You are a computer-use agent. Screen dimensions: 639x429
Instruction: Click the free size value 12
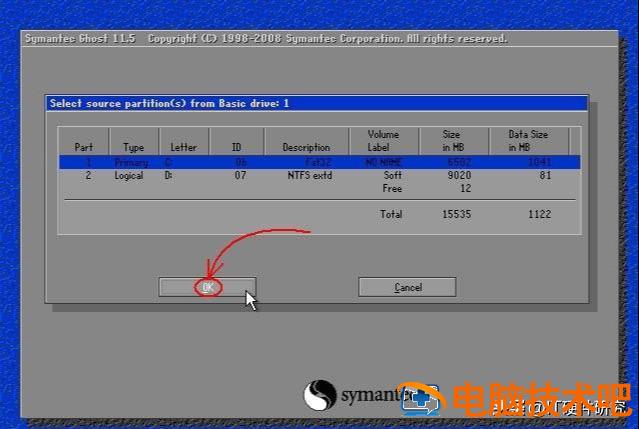(466, 189)
